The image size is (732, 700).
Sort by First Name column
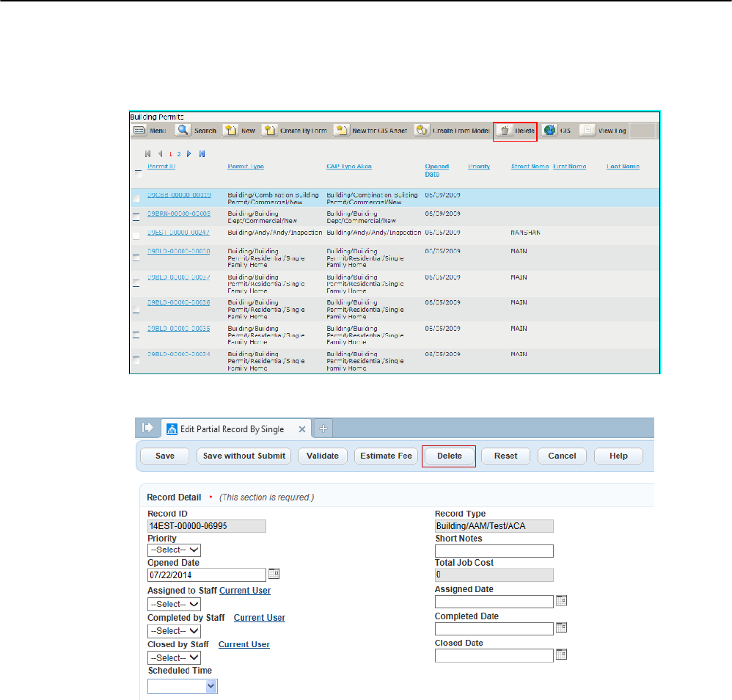(570, 167)
